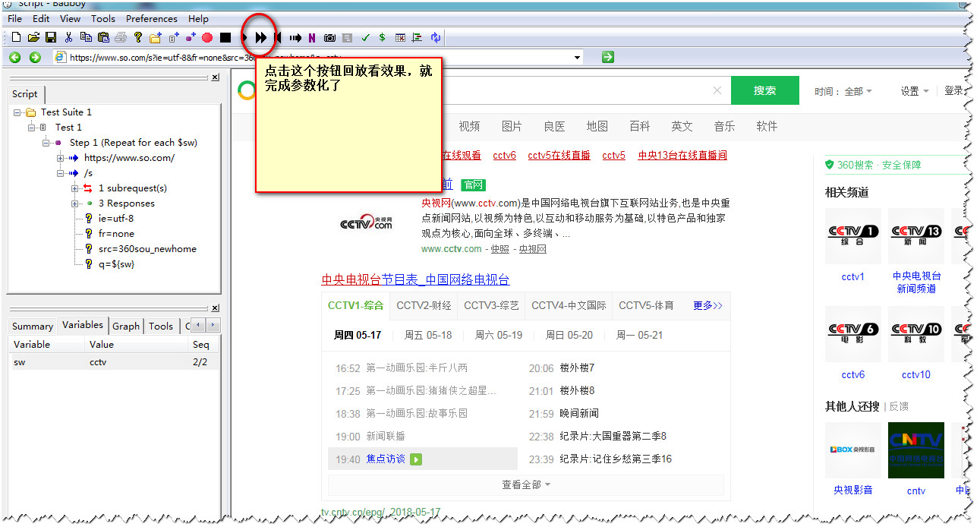
Task: Open the cctv6 related search link
Action: tap(504, 155)
